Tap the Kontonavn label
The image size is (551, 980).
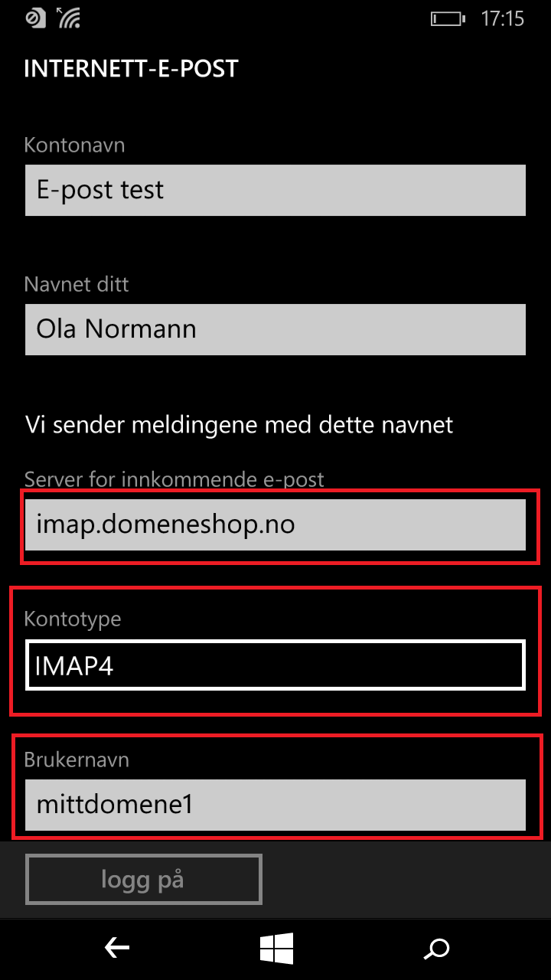tap(74, 145)
